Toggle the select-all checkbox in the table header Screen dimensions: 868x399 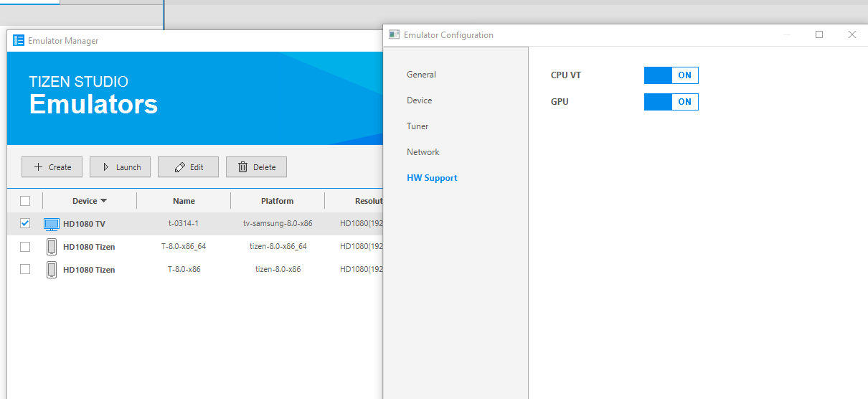pyautogui.click(x=25, y=201)
